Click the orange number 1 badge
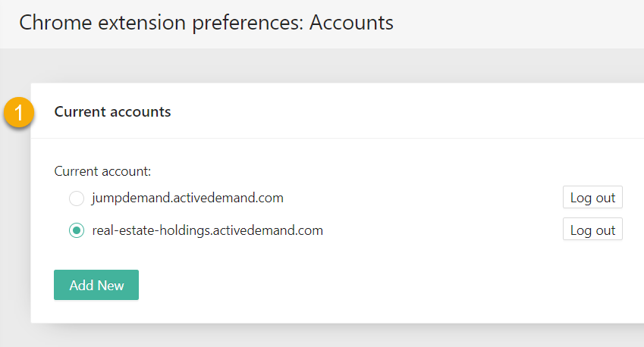The image size is (644, 347). click(19, 112)
